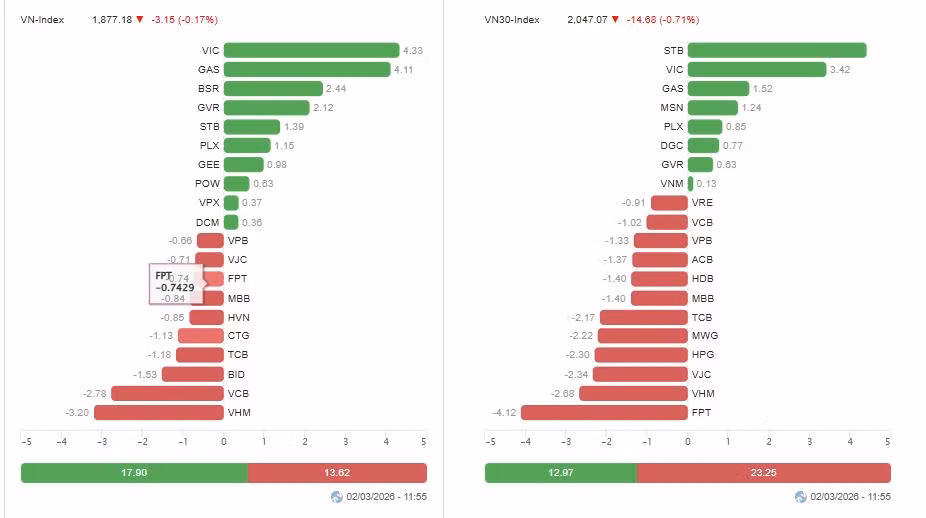Screen dimensions: 926x518
Task: Click the FPT tooltip showing -0.7429
Action: [x=176, y=284]
